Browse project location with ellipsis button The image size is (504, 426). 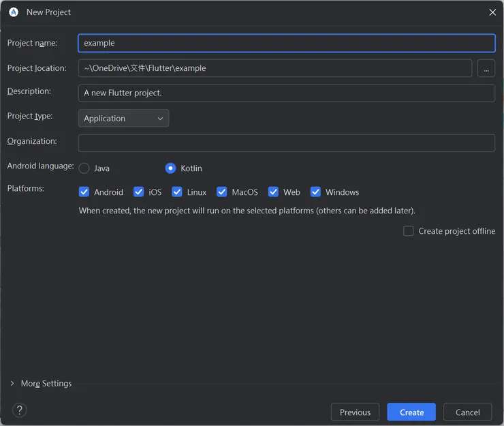(486, 68)
